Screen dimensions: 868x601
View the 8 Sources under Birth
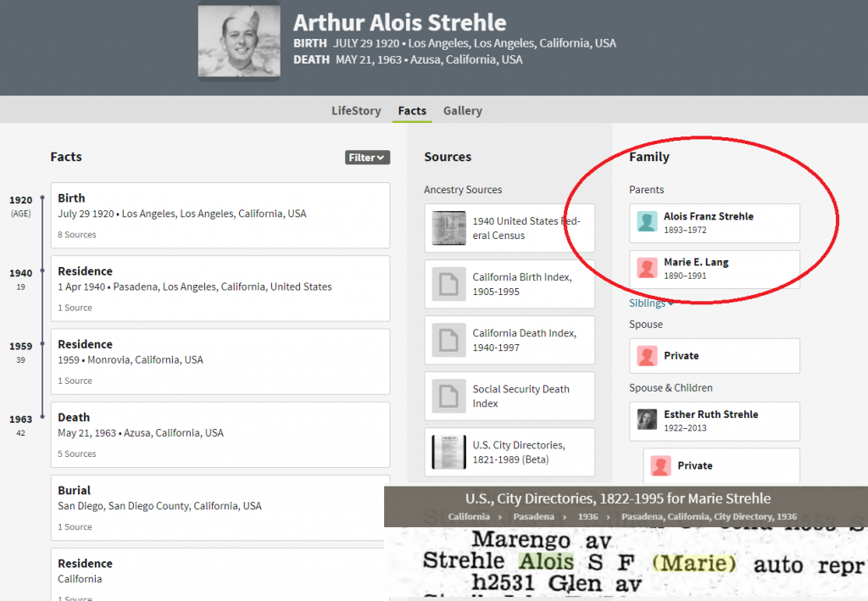(77, 235)
